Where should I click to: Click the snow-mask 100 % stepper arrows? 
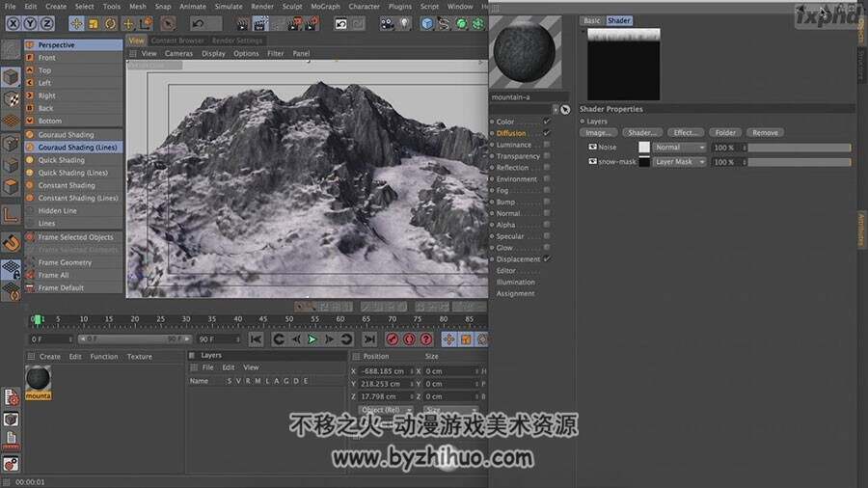(x=745, y=162)
